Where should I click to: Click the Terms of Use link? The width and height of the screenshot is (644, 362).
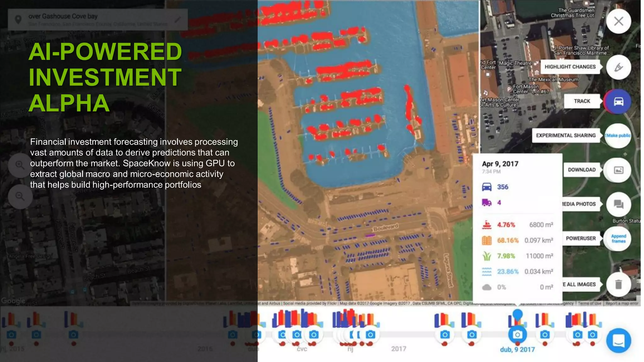tap(589, 303)
